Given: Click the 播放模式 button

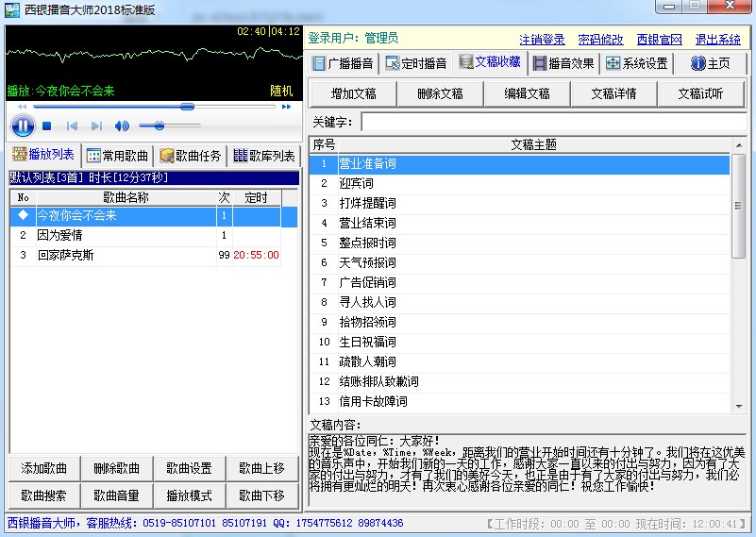Looking at the screenshot, I should [x=189, y=495].
